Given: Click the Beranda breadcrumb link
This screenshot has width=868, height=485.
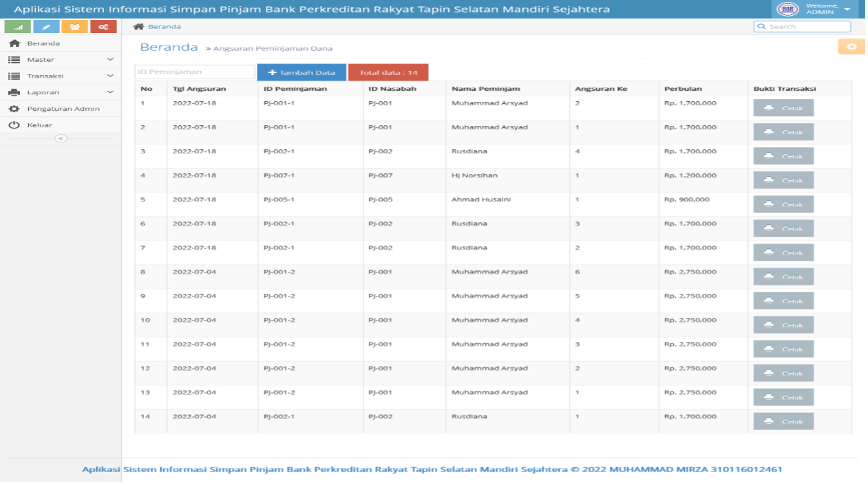Looking at the screenshot, I should click(x=165, y=27).
